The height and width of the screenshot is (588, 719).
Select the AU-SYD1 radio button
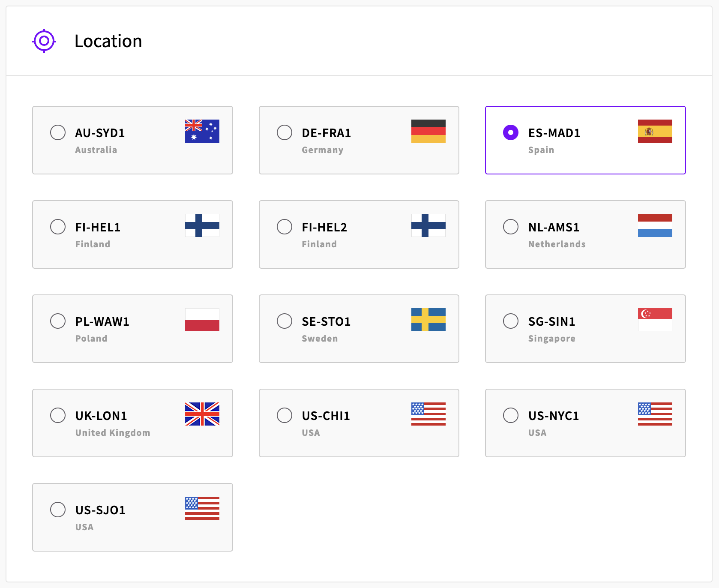58,132
